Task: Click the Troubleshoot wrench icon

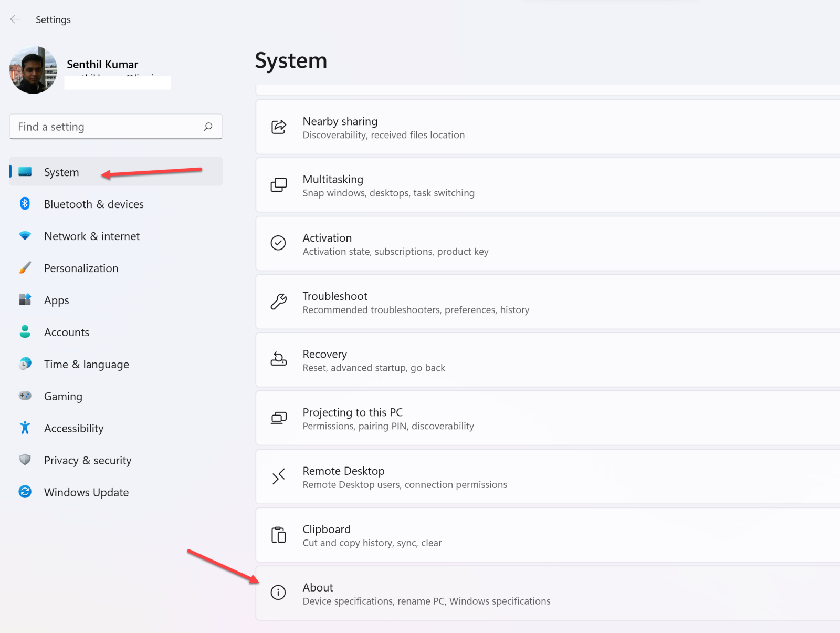Action: [x=278, y=302]
